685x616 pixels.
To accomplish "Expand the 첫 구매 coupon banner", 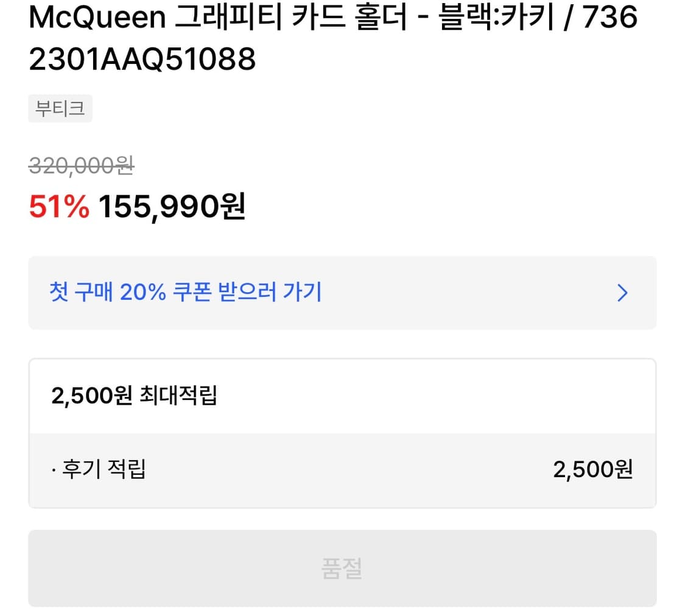I will [342, 293].
